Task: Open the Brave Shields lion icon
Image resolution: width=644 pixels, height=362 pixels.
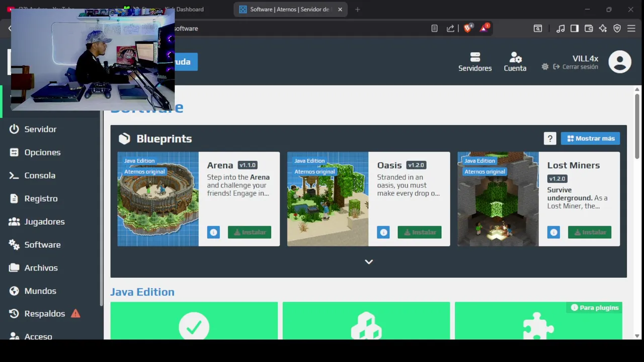Action: tap(467, 29)
